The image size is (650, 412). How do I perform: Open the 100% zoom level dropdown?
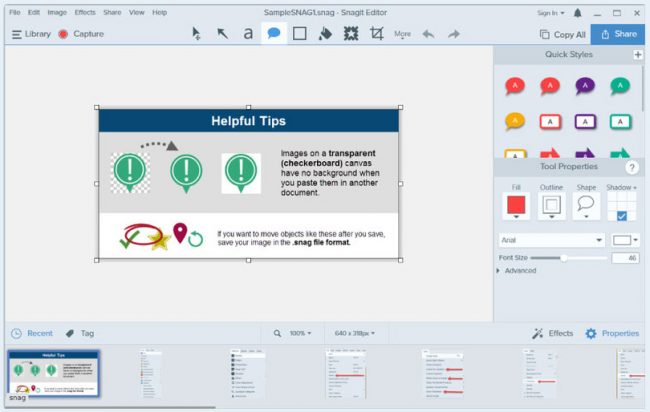tap(300, 333)
